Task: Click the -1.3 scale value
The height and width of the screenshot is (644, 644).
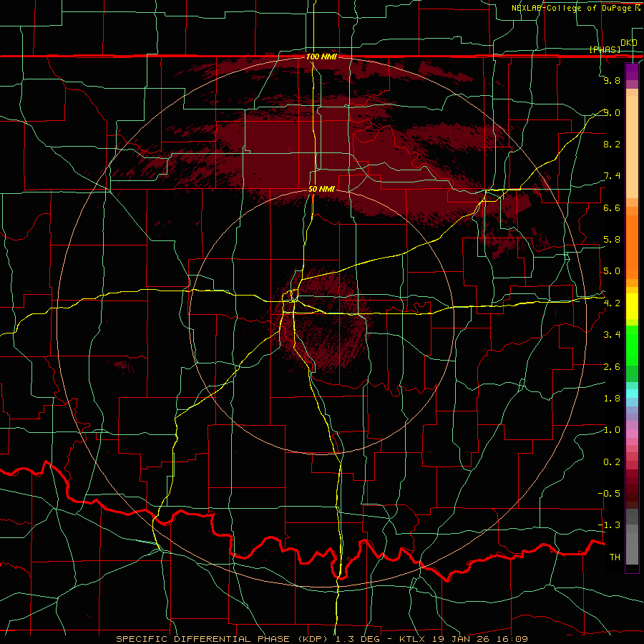Action: click(x=609, y=525)
